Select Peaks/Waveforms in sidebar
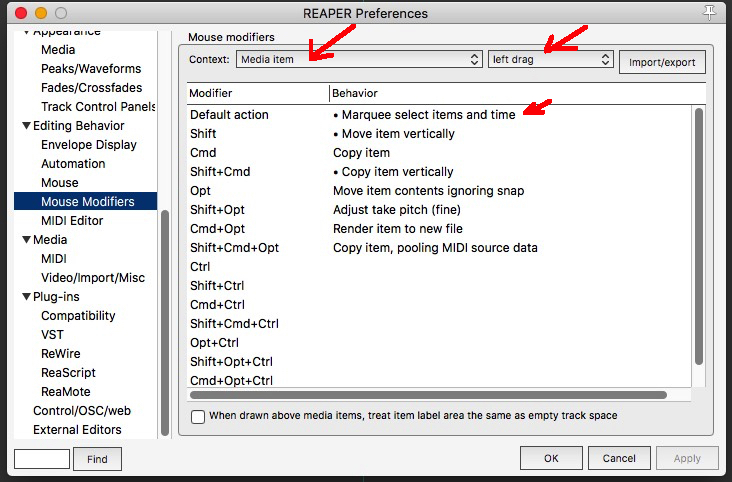 point(91,69)
